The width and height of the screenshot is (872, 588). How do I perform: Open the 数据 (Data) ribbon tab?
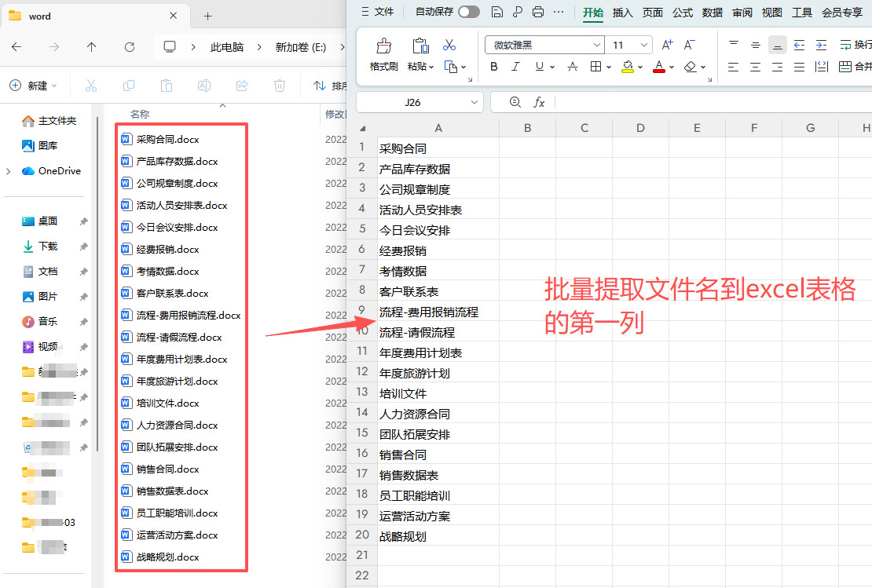[x=713, y=12]
